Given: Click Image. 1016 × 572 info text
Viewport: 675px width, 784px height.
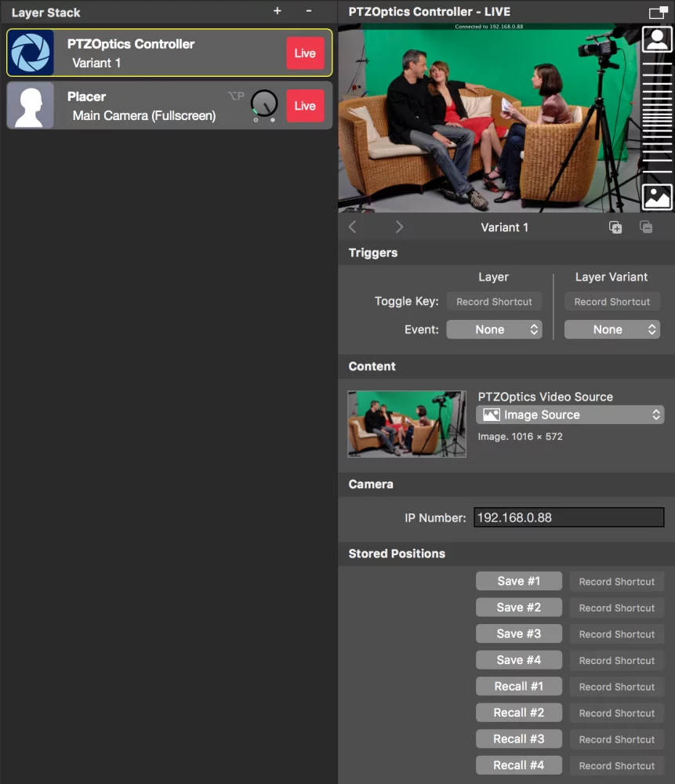Looking at the screenshot, I should (520, 437).
